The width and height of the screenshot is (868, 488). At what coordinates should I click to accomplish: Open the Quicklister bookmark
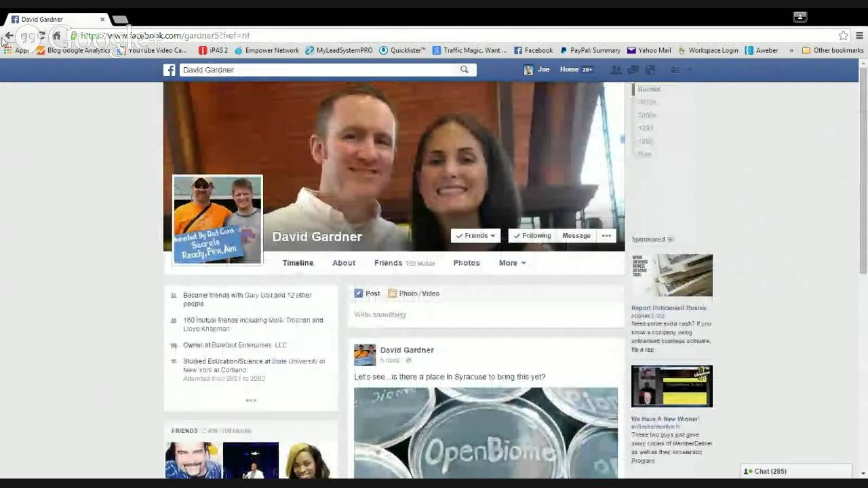click(402, 50)
